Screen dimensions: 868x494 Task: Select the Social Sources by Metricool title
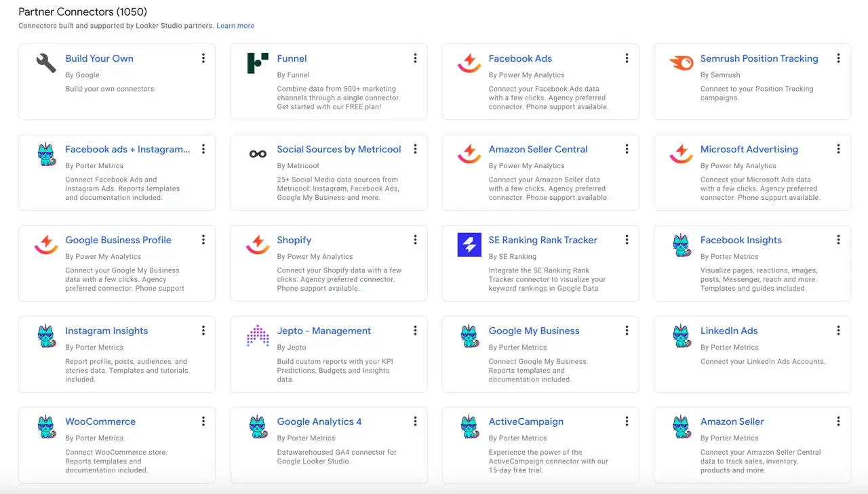click(x=339, y=149)
